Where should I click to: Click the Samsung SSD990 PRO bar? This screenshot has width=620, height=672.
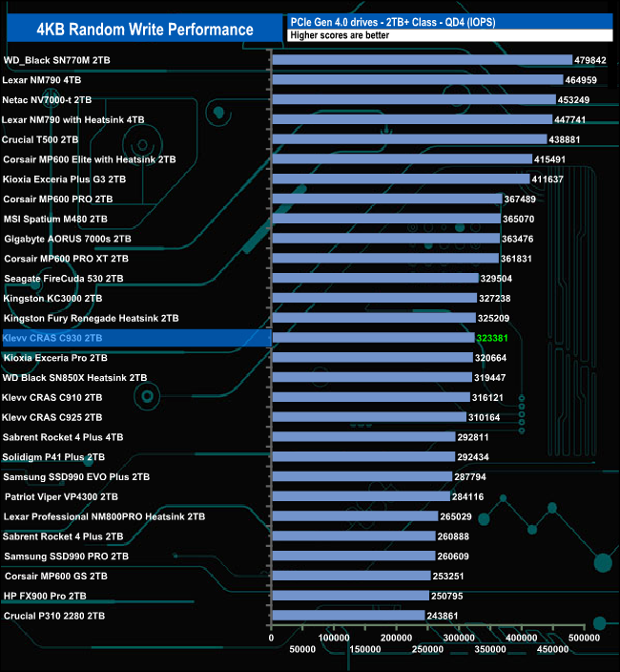(354, 556)
